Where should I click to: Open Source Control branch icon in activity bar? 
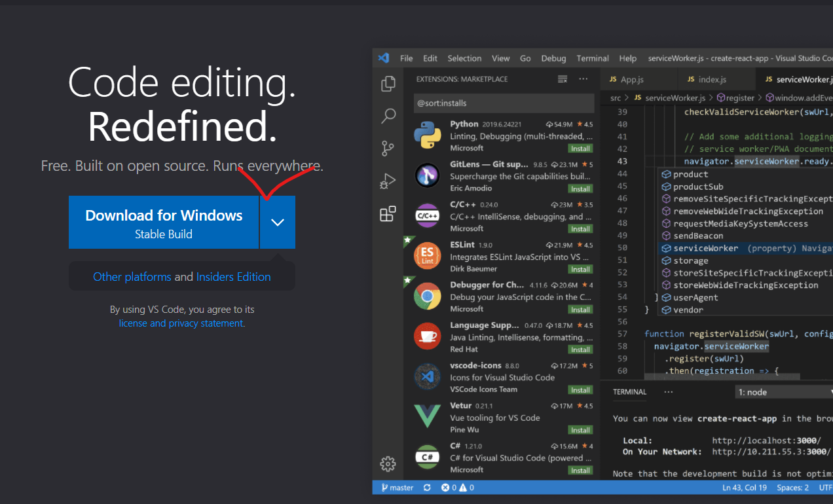388,149
